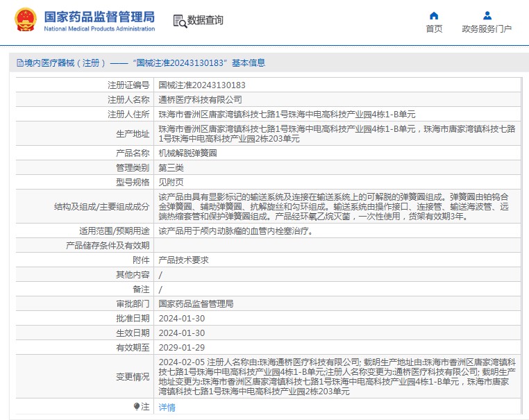Click the document icon before 境内医疗器械
The width and height of the screenshot is (529, 420).
20,63
